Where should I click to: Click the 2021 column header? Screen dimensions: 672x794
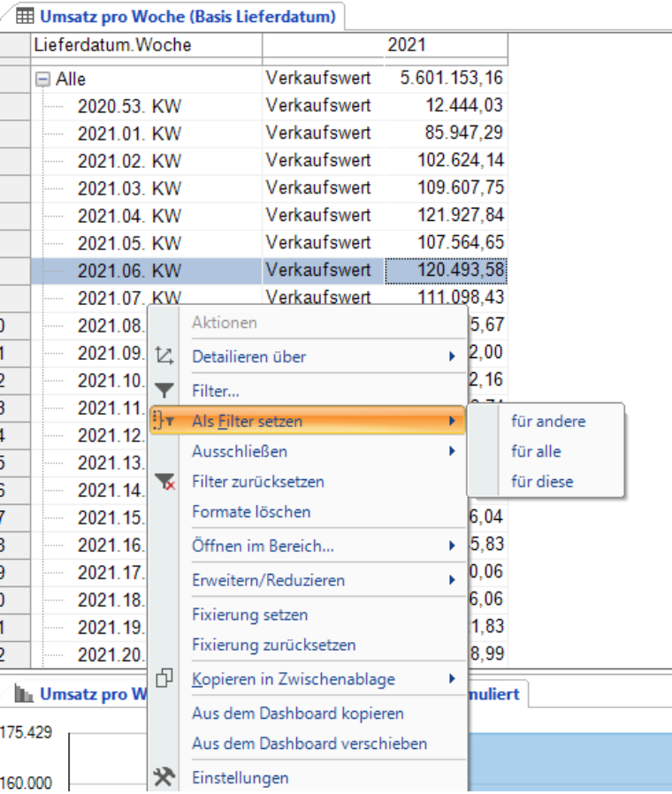(x=407, y=46)
